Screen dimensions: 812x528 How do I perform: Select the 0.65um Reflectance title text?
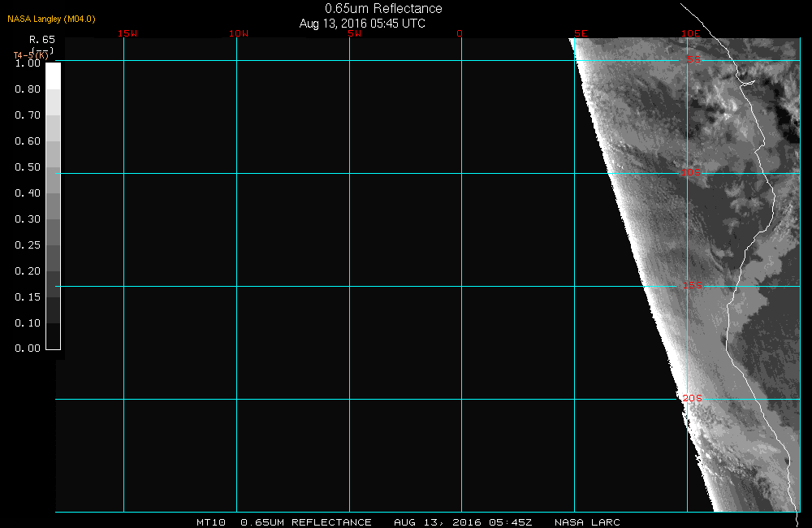click(383, 8)
